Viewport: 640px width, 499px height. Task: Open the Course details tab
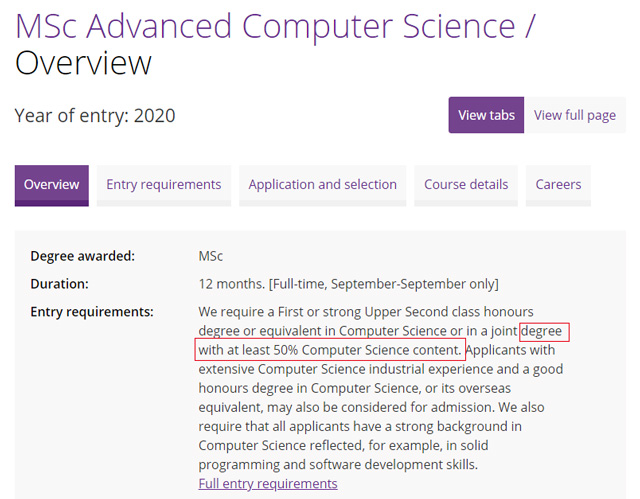pos(466,185)
